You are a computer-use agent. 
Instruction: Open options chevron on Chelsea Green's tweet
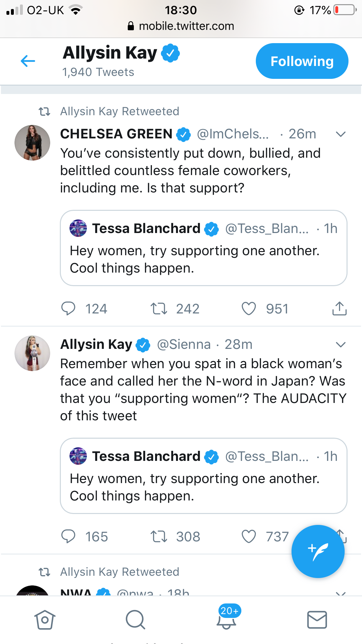(x=340, y=134)
